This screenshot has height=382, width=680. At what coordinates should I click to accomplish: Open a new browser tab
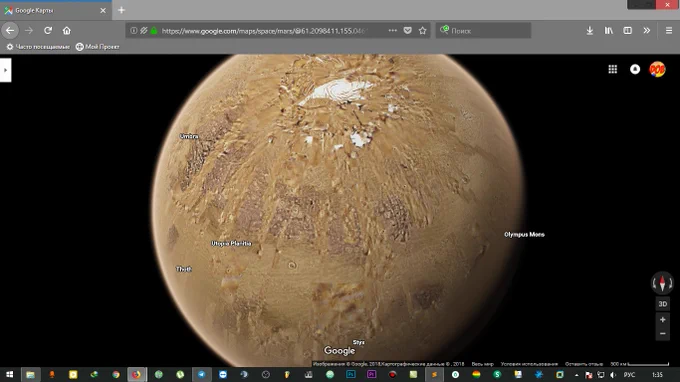pos(121,10)
